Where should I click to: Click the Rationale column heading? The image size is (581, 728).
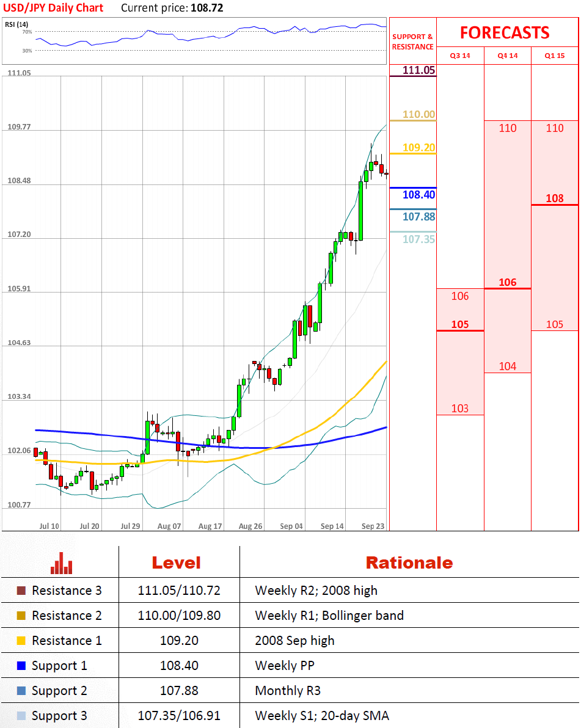[x=409, y=562]
